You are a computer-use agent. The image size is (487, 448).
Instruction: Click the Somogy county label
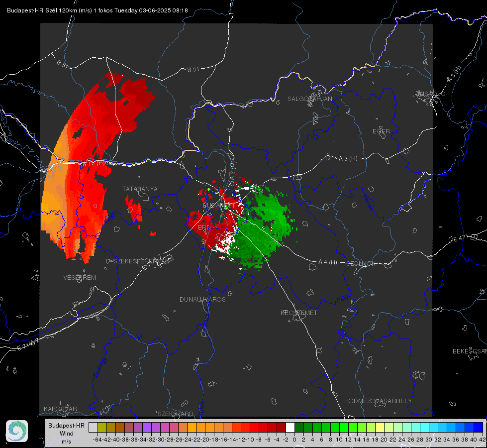100,368
